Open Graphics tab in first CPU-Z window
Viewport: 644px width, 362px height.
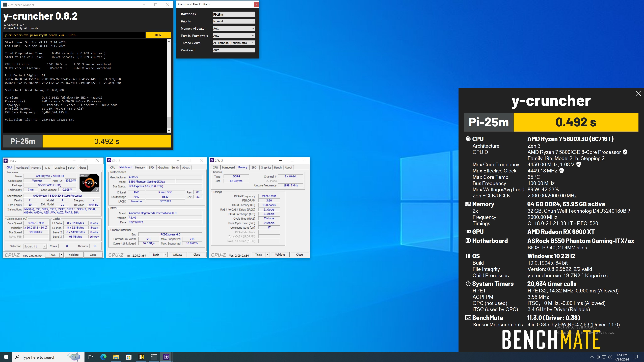point(60,168)
